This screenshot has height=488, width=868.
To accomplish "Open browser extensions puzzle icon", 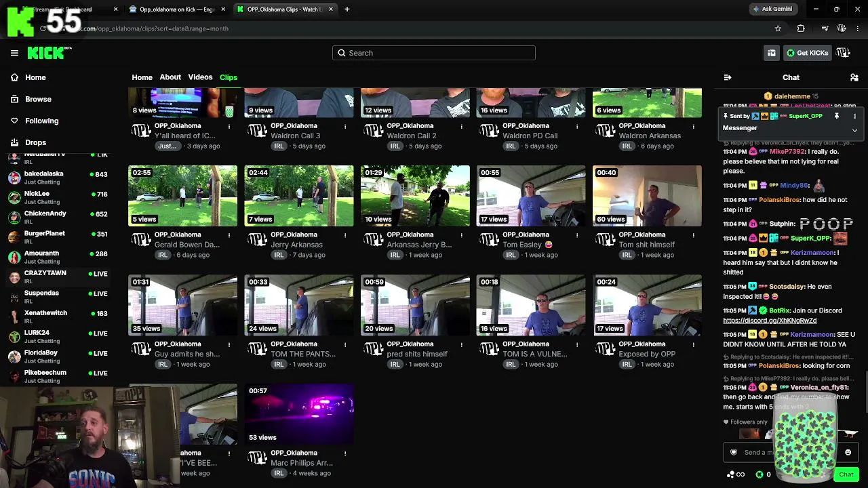I will [801, 28].
